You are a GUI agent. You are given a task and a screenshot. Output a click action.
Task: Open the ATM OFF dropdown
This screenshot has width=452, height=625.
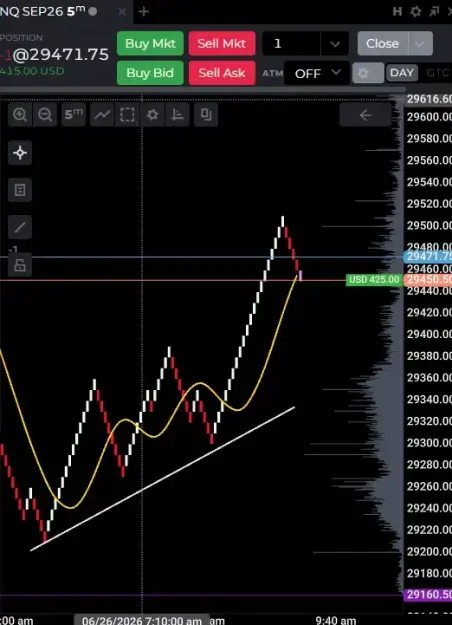click(317, 73)
